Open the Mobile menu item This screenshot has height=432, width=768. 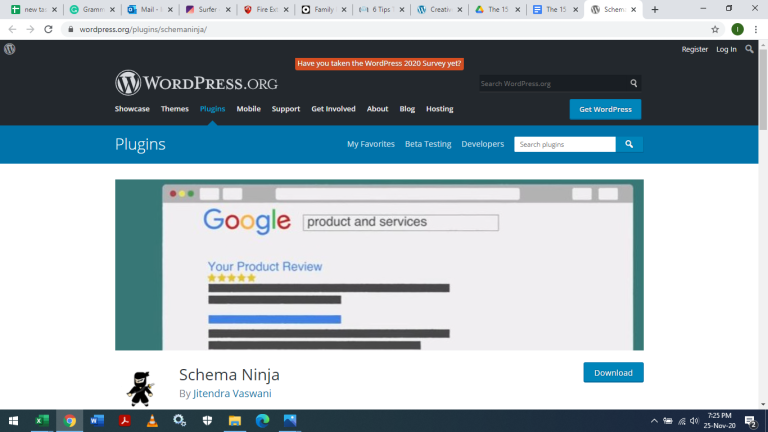click(248, 109)
